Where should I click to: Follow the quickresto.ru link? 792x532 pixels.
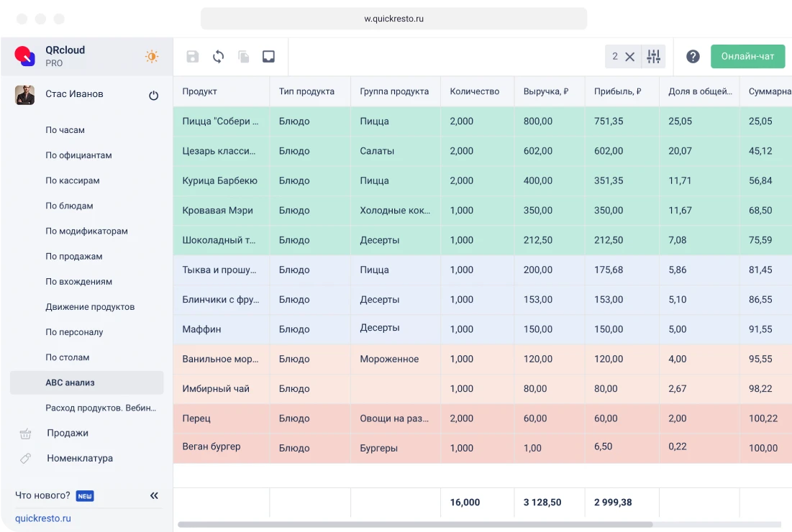(43, 518)
